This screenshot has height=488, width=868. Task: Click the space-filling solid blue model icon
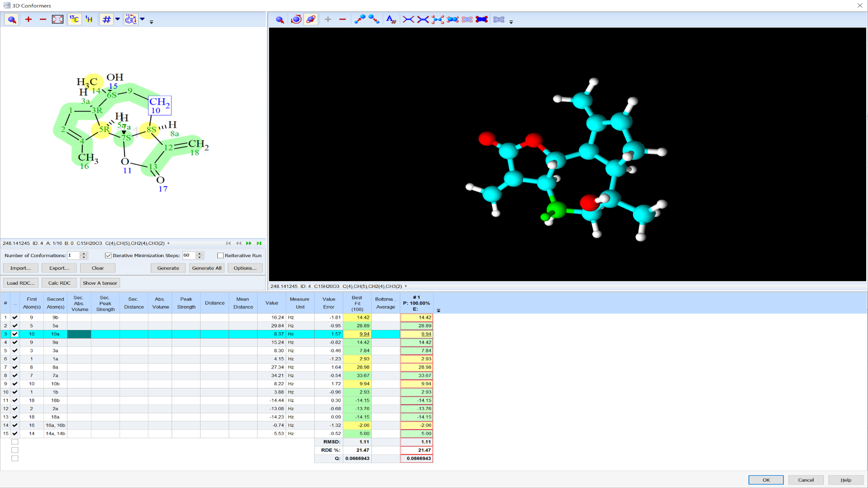(481, 19)
